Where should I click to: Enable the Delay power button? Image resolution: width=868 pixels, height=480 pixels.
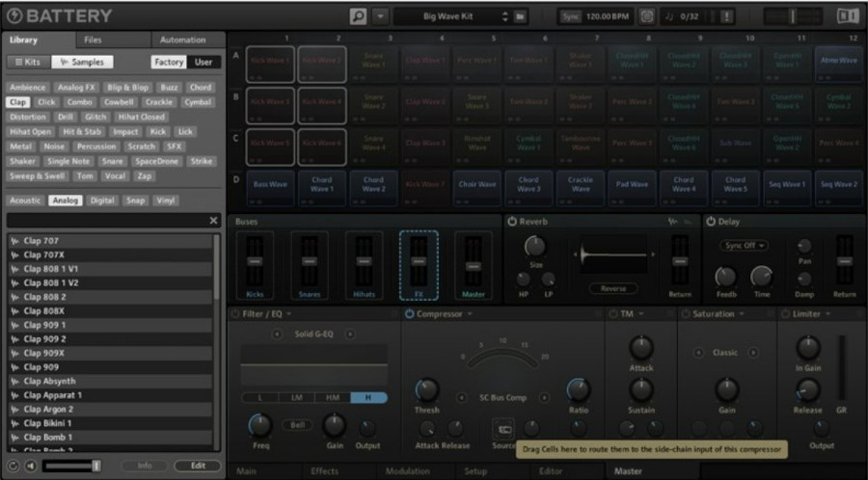[x=711, y=221]
